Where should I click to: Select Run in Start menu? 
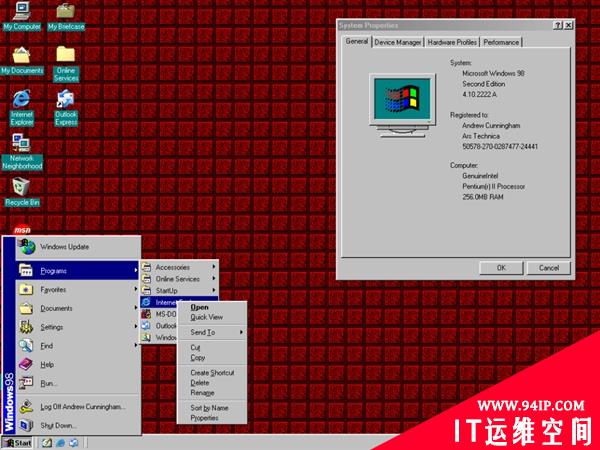pyautogui.click(x=78, y=383)
